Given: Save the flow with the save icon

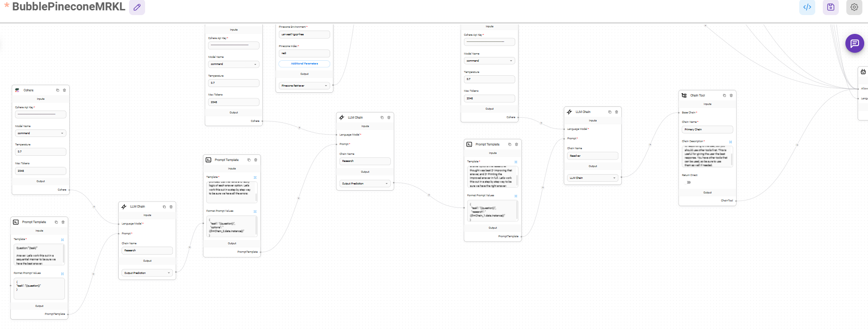Looking at the screenshot, I should [831, 7].
